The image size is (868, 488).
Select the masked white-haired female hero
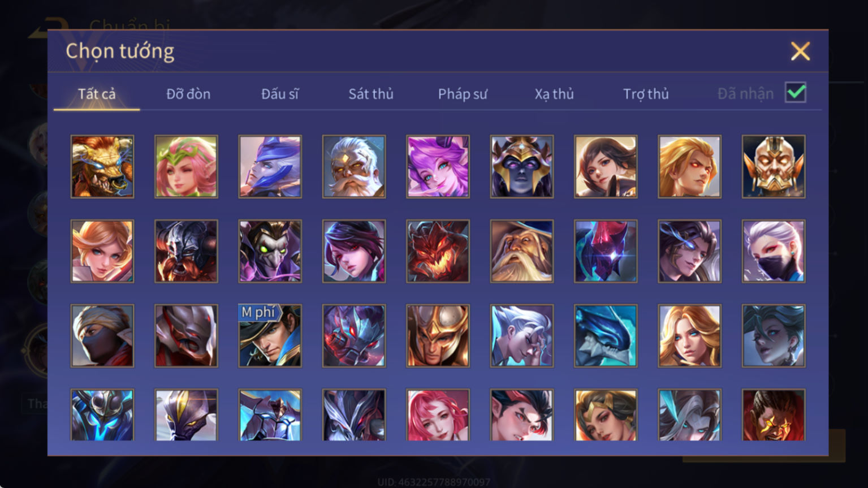coord(774,251)
